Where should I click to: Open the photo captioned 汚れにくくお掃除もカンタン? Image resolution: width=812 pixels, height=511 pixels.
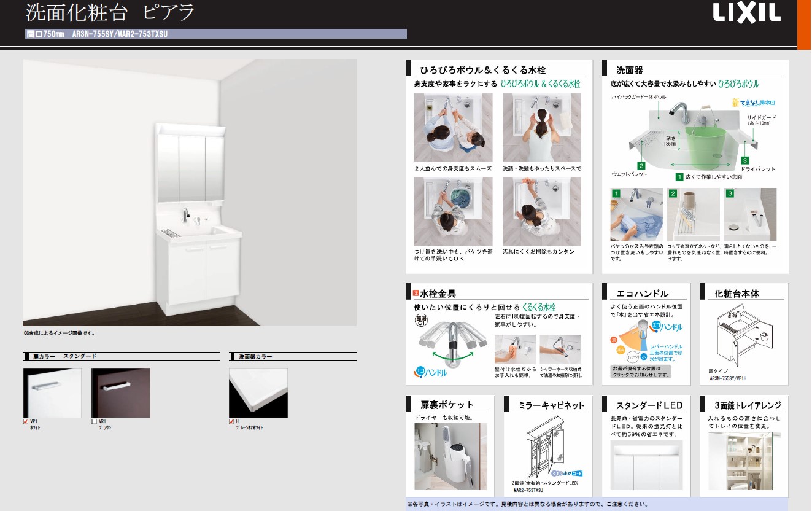[541, 211]
